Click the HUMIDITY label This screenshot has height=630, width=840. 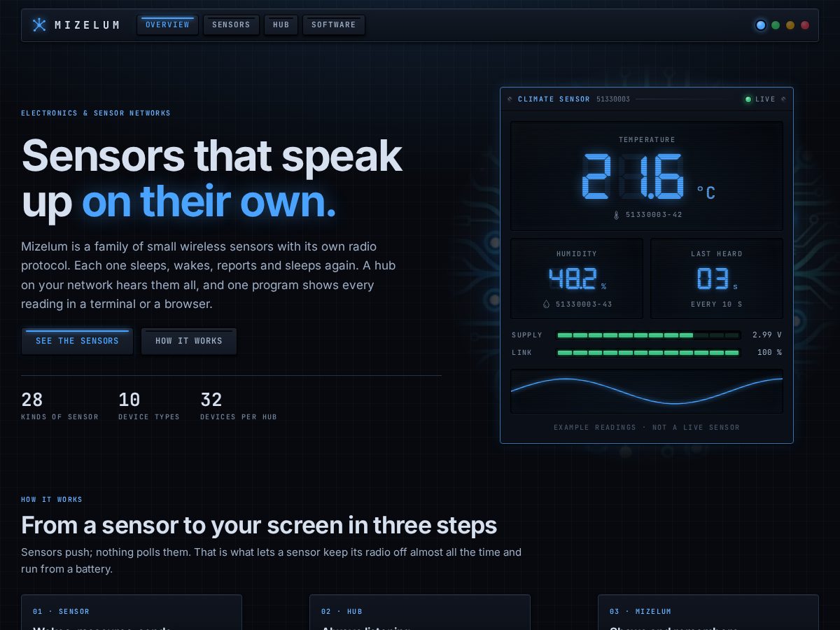click(577, 254)
